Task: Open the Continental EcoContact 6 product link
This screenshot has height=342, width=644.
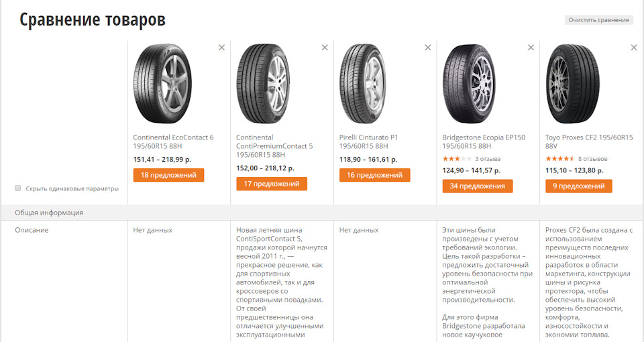Action: pyautogui.click(x=173, y=141)
